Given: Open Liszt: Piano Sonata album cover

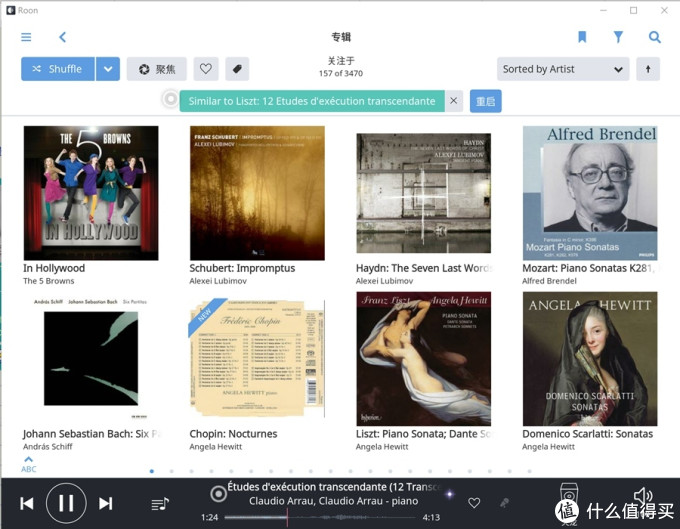Looking at the screenshot, I should tap(424, 359).
